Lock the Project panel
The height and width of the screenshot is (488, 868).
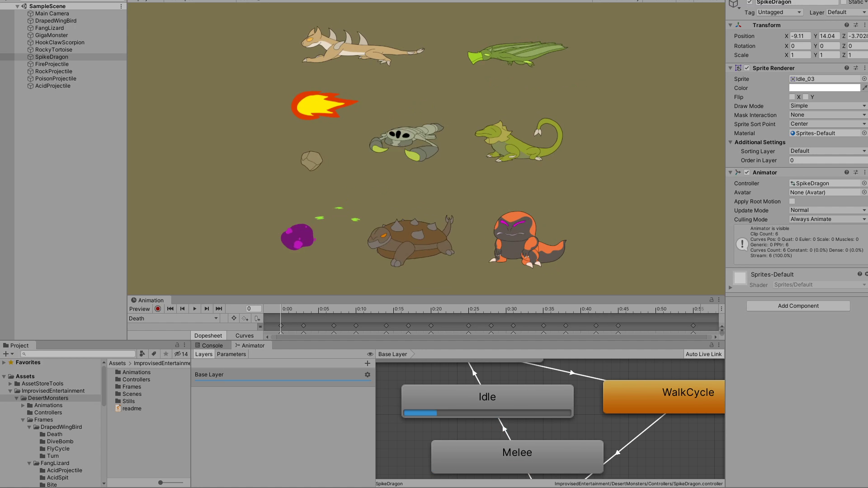click(177, 345)
